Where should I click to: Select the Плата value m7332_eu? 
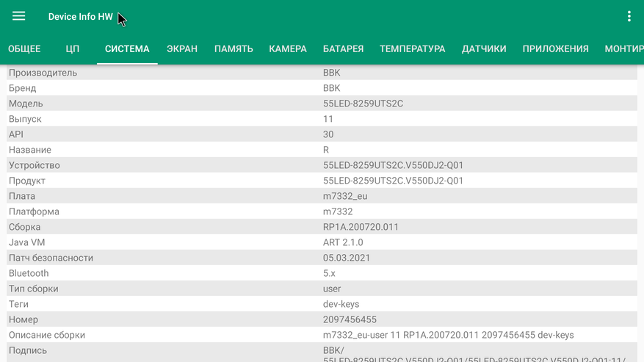pos(345,196)
